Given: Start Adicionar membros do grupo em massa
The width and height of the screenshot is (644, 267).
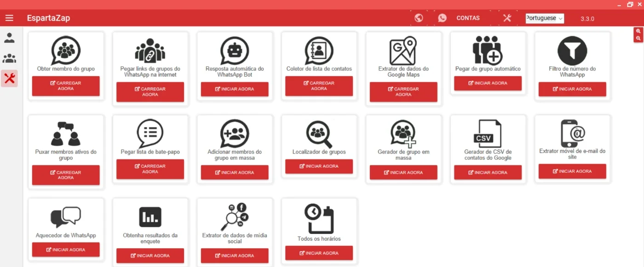Looking at the screenshot, I should click(x=235, y=172).
